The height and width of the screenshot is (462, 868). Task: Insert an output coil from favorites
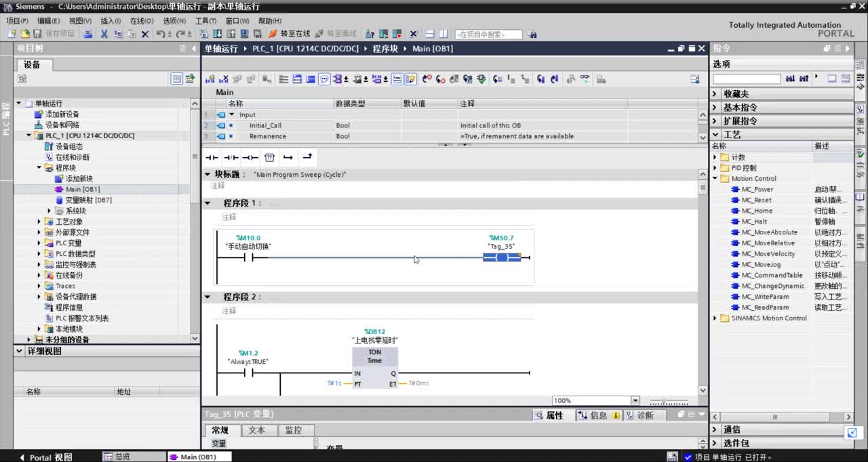(x=250, y=157)
